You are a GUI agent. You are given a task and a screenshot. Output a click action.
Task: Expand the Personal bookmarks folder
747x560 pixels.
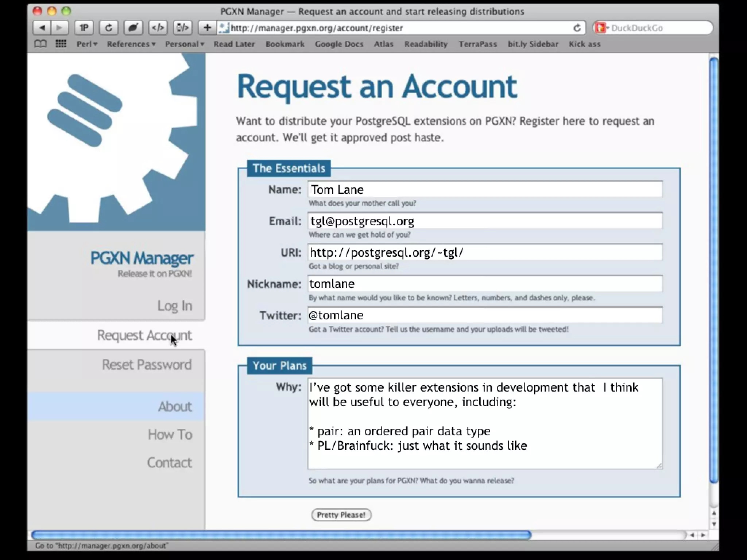[185, 44]
